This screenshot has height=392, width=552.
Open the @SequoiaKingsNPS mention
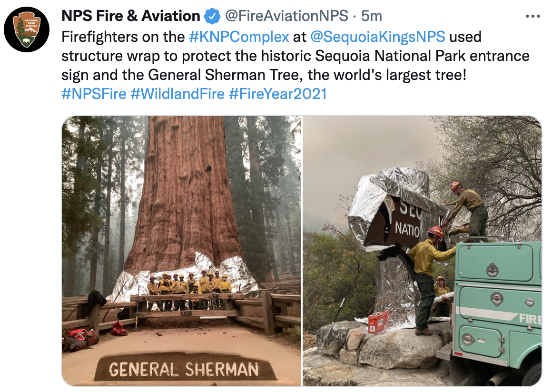click(x=378, y=37)
